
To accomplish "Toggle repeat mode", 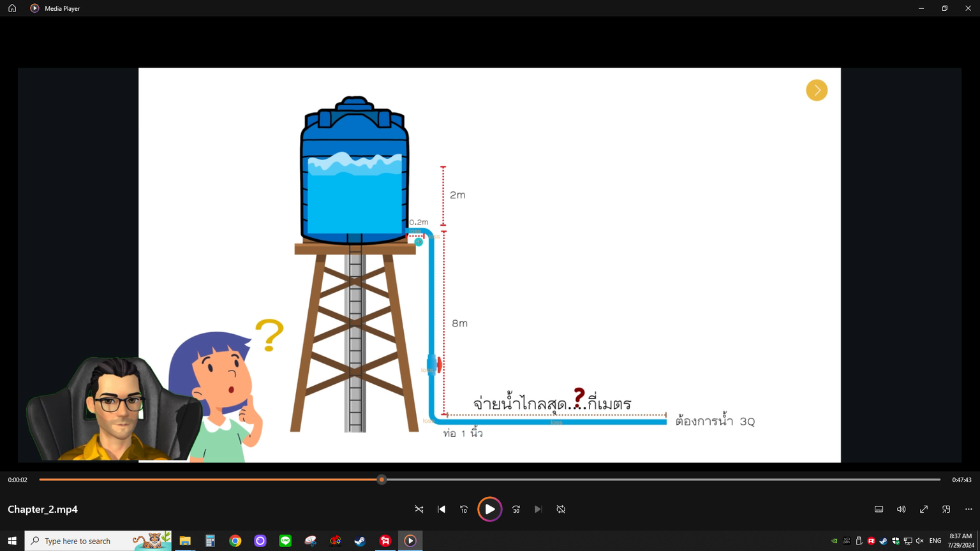I will coord(561,510).
